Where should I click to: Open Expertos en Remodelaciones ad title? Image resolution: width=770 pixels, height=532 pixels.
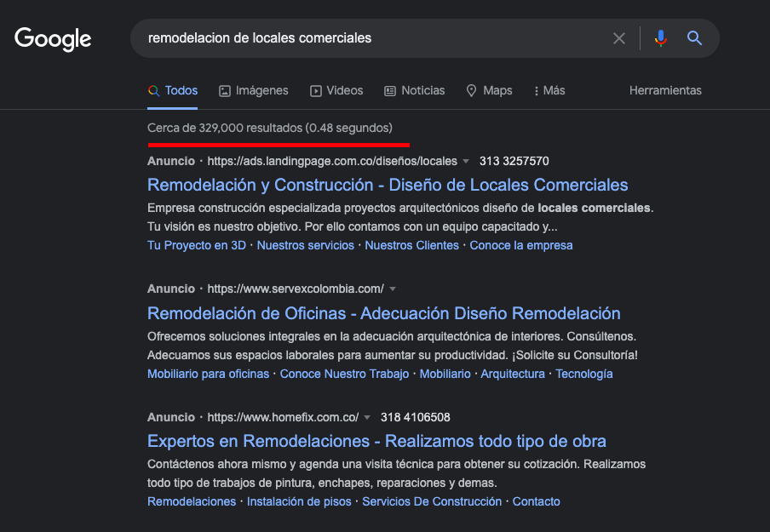[376, 441]
